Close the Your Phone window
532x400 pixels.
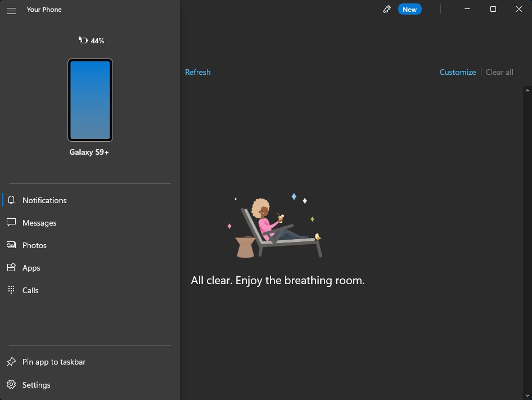click(x=519, y=9)
